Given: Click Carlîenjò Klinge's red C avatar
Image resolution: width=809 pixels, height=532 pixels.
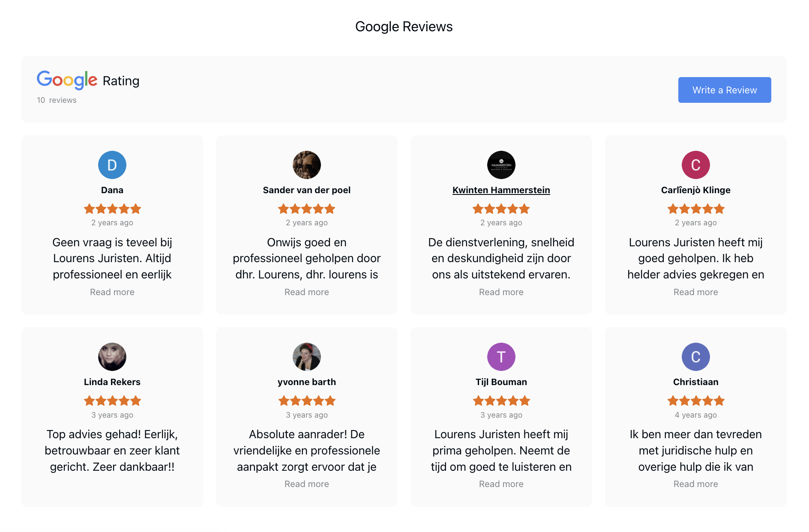Looking at the screenshot, I should pos(696,165).
